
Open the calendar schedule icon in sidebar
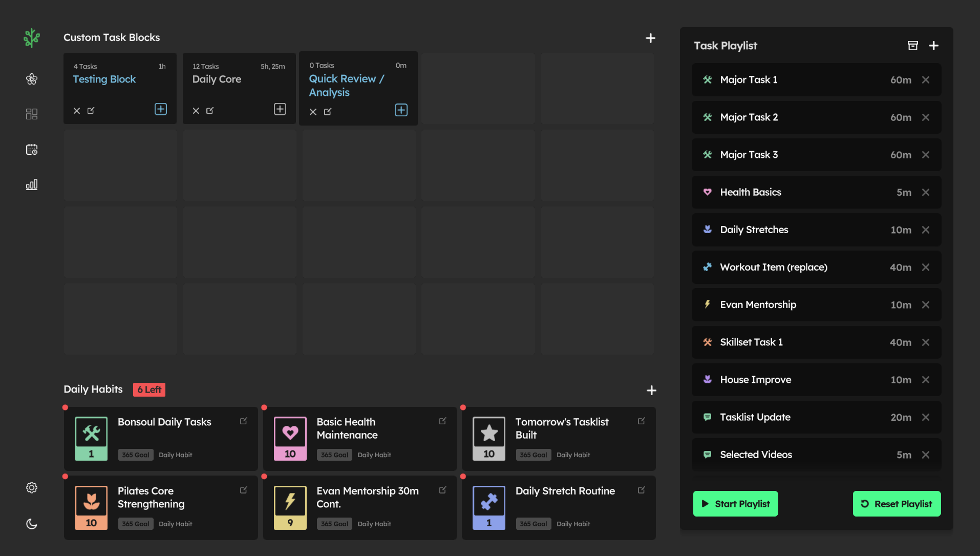tap(32, 149)
